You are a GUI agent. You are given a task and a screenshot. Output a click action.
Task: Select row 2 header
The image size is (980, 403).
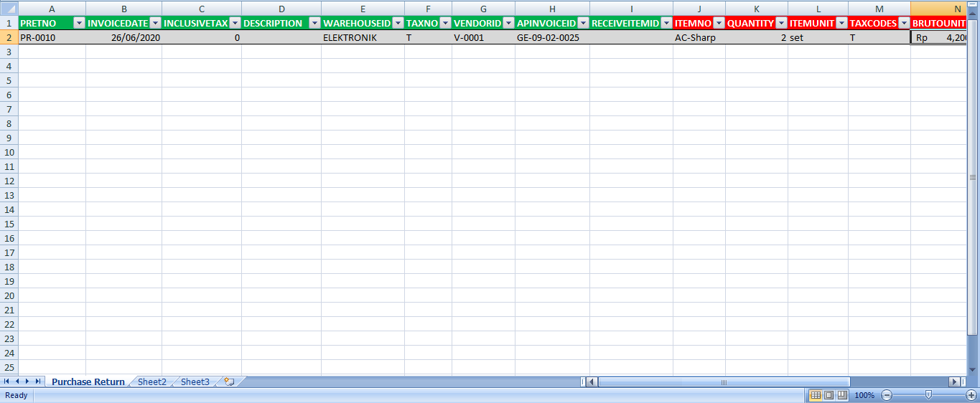pyautogui.click(x=9, y=37)
